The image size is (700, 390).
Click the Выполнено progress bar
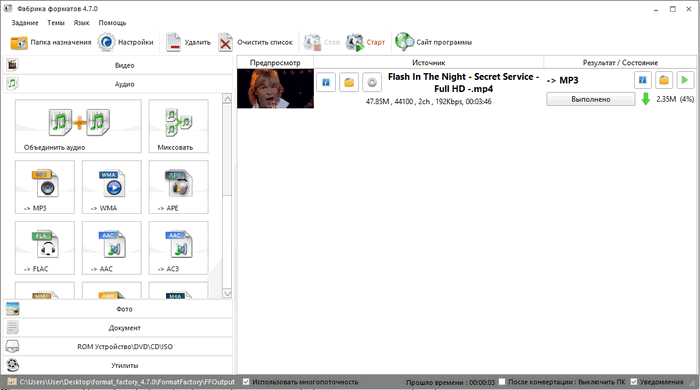point(591,99)
